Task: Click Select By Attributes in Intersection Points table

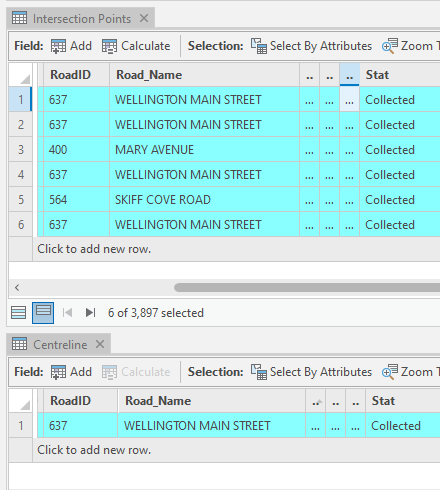Action: click(311, 46)
